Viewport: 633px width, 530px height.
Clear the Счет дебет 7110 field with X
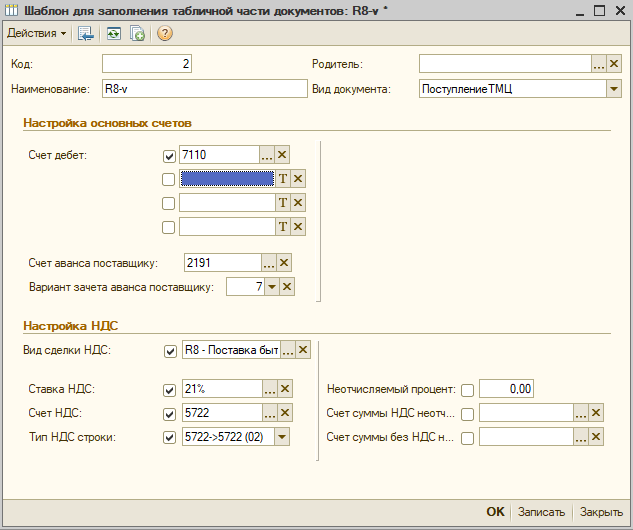(282, 155)
